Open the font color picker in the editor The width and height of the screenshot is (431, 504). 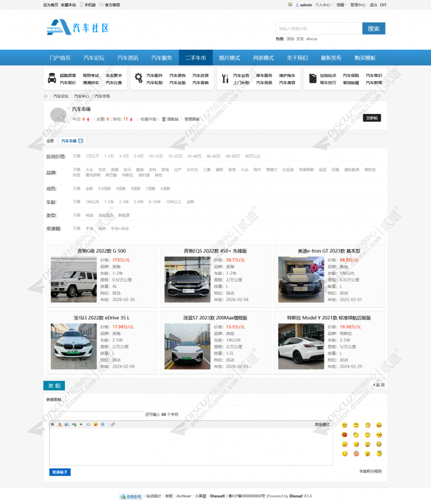point(60,424)
